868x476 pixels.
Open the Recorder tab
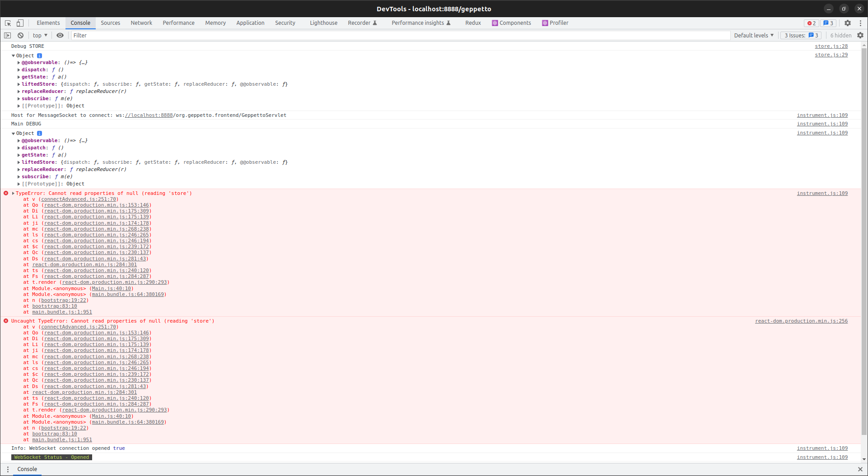click(x=362, y=23)
